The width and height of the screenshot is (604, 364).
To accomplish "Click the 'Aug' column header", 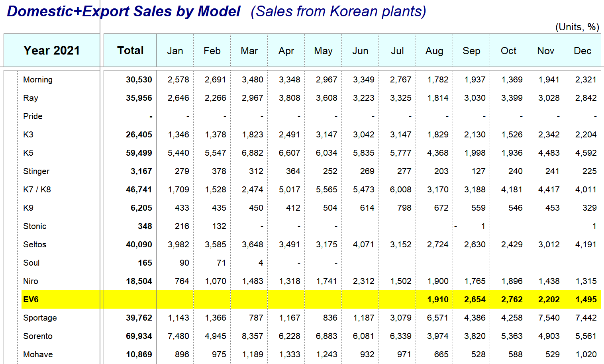I will 434,51.
